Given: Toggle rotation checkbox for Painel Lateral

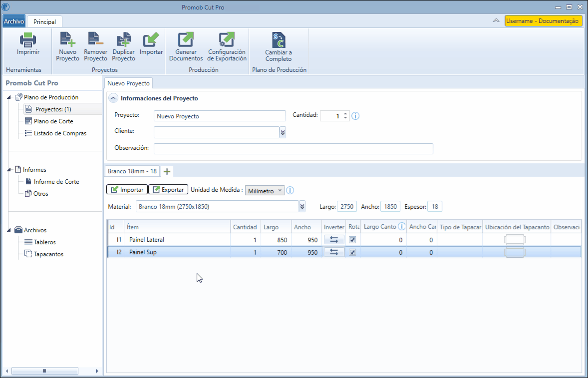Looking at the screenshot, I should tap(352, 240).
